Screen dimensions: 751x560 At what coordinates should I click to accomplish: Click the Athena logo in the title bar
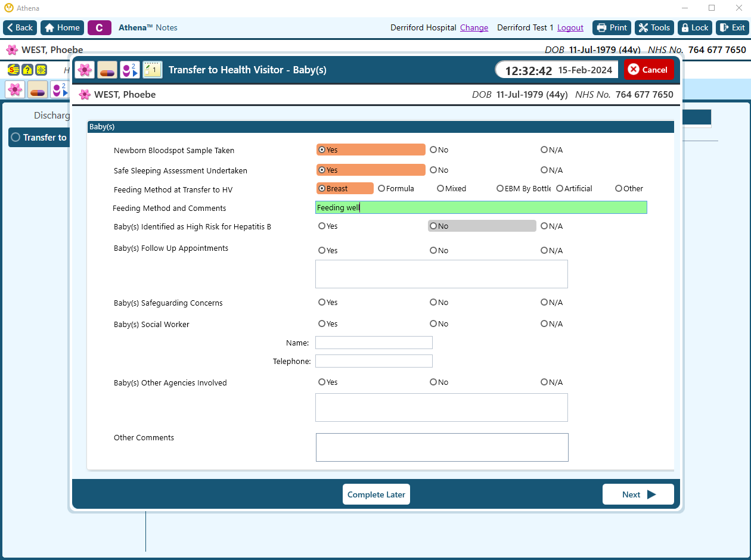click(x=8, y=8)
